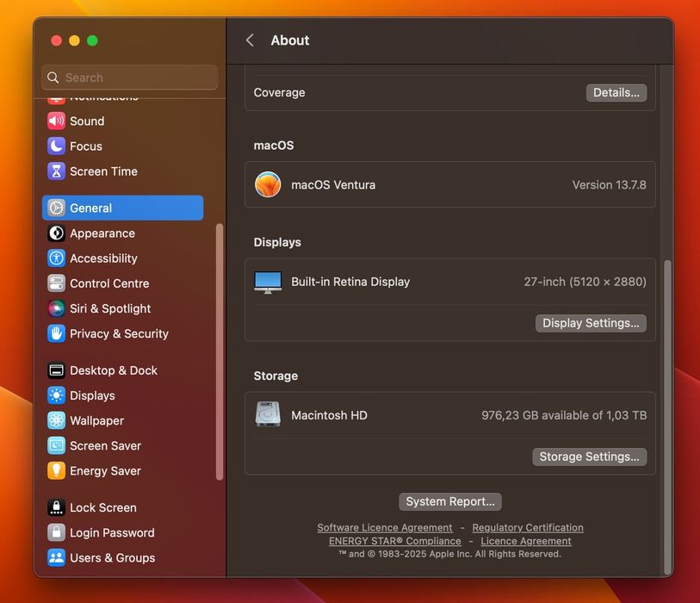
Task: Click the 27-inch (5120 × 2880) text
Action: 585,282
